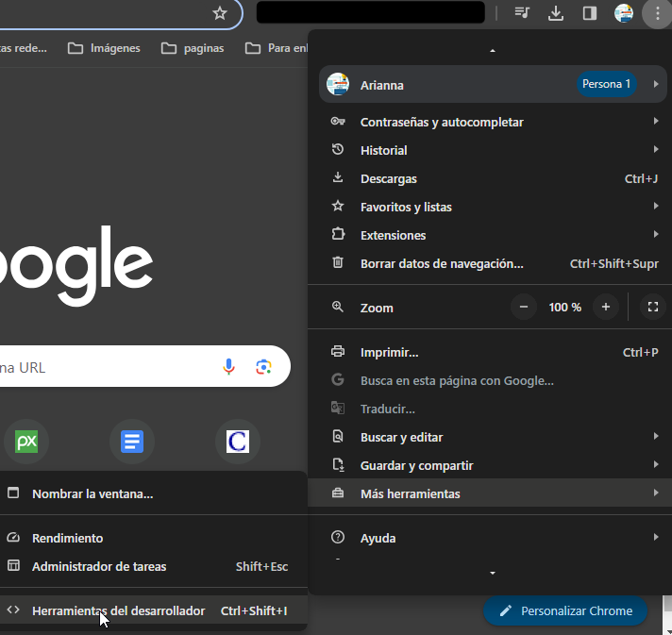This screenshot has width=672, height=635.
Task: Click the profile avatar in toolbar
Action: point(624,13)
